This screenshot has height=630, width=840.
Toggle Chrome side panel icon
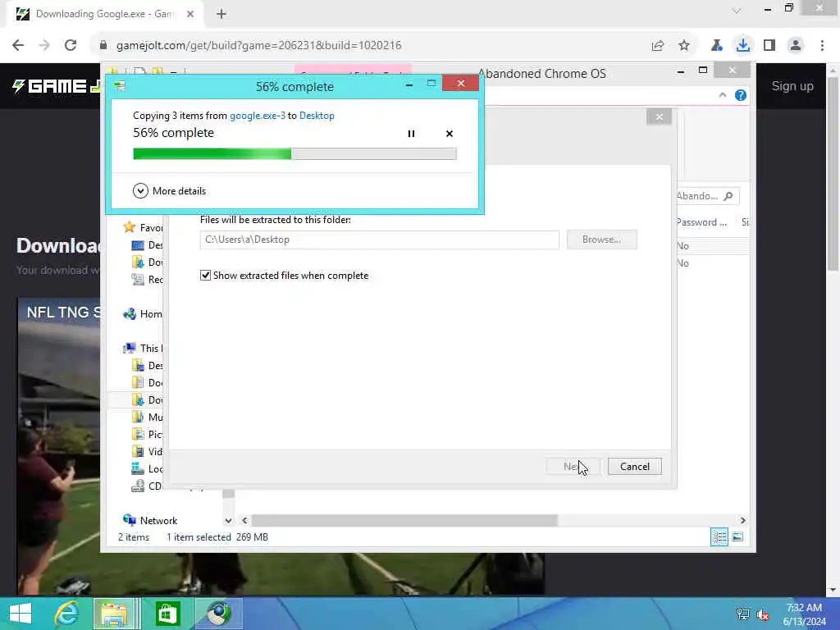[769, 46]
